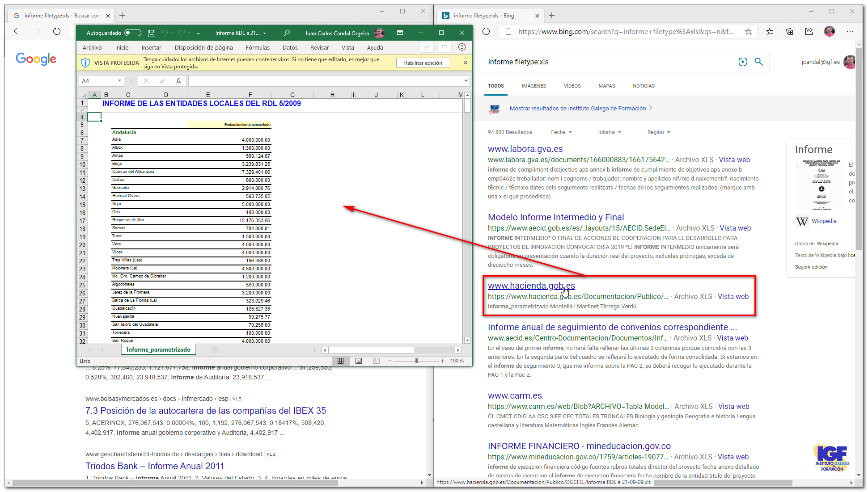This screenshot has width=868, height=492.
Task: Open the Revisar ribbon tab
Action: coord(320,47)
